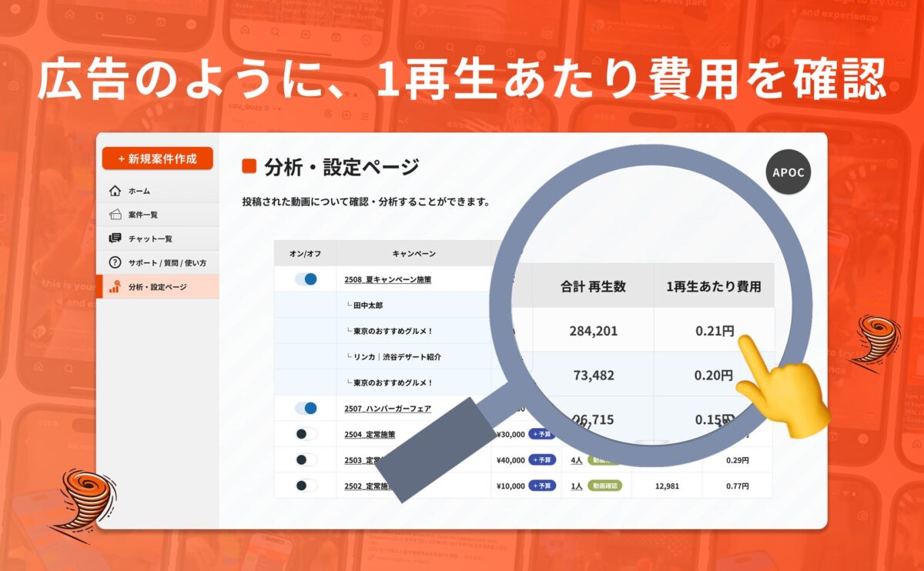Disable the 2507_ハンバーガーフェア toggle

[x=306, y=406]
